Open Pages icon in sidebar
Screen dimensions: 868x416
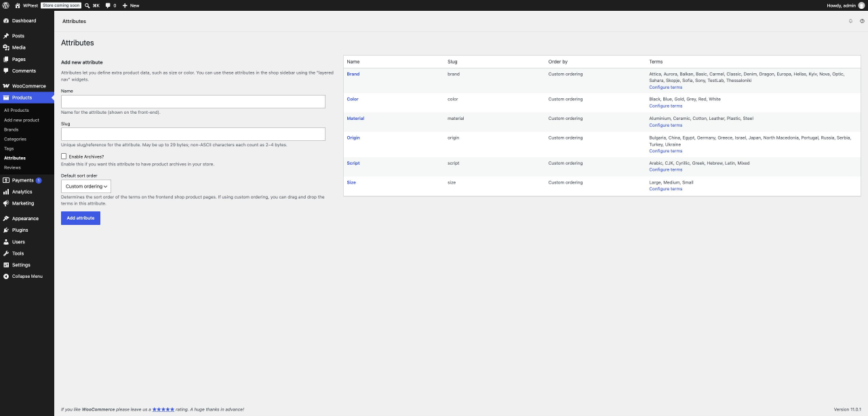pos(6,59)
